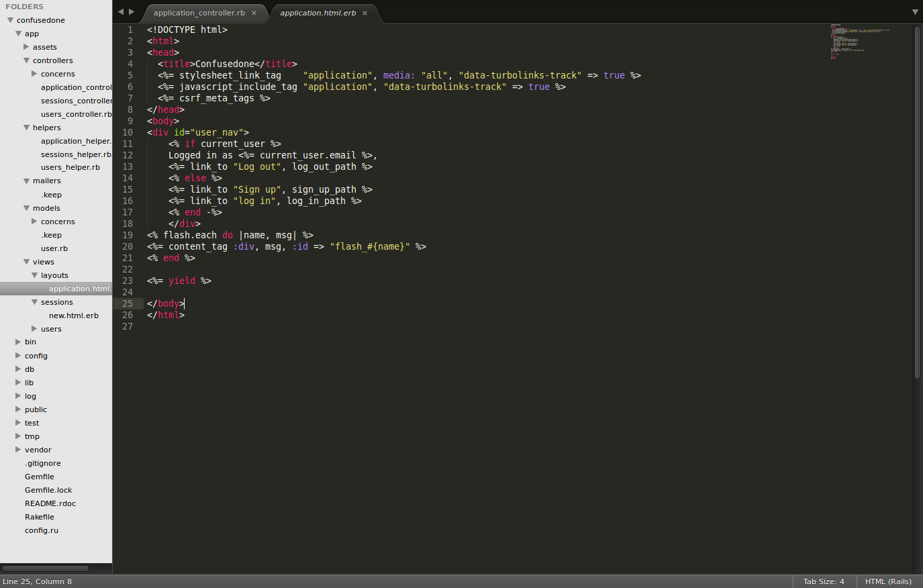Open Gemfile.lock file
Viewport: 923px width, 588px height.
pyautogui.click(x=48, y=490)
